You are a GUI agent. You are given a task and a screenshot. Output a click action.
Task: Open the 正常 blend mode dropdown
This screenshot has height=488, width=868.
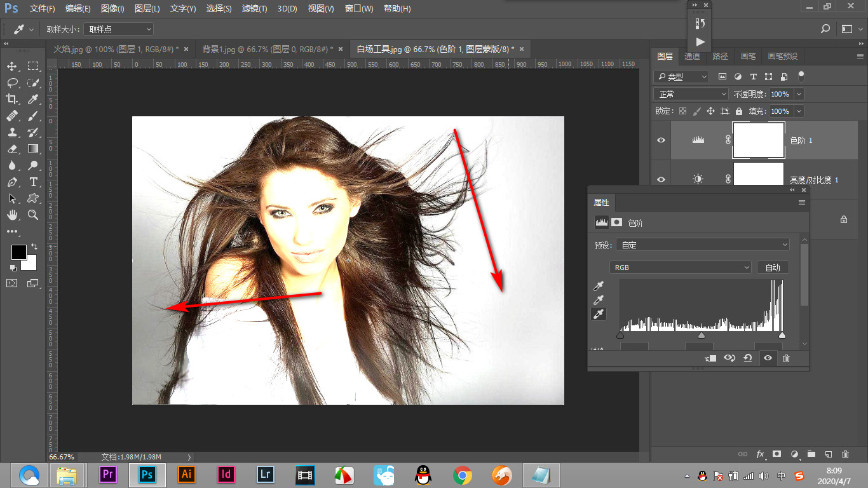691,94
